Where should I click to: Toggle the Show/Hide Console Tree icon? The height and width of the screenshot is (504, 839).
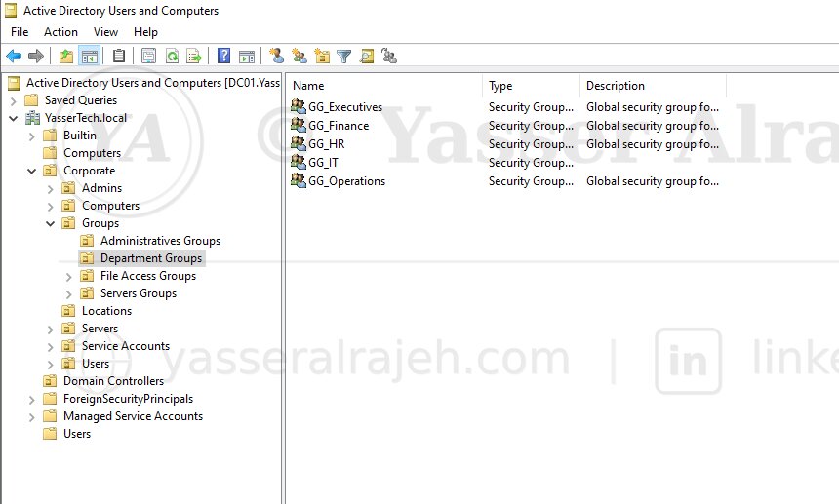pos(90,56)
